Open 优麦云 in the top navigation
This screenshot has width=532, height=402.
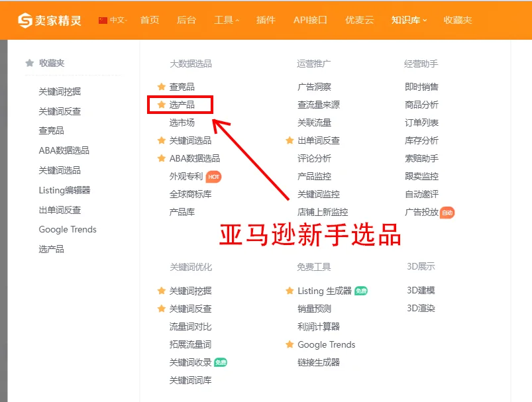pyautogui.click(x=359, y=21)
